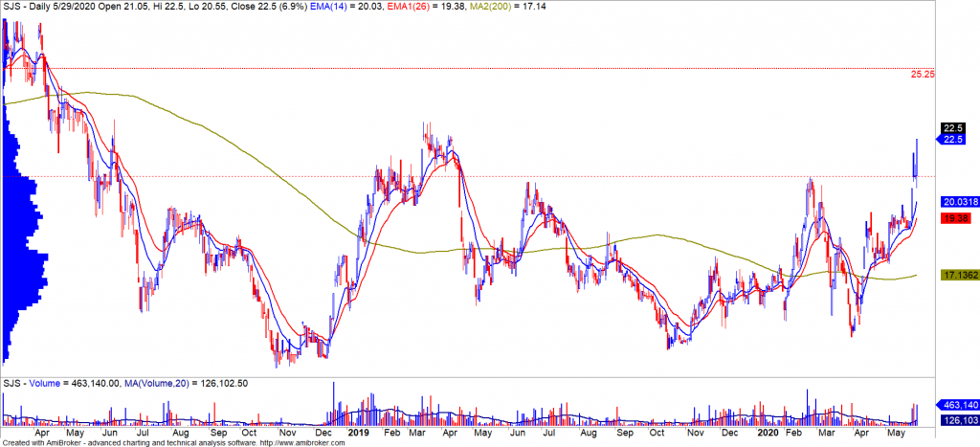This screenshot has width=980, height=447.
Task: Click the blue 463,140 volume value label
Action: (x=959, y=406)
